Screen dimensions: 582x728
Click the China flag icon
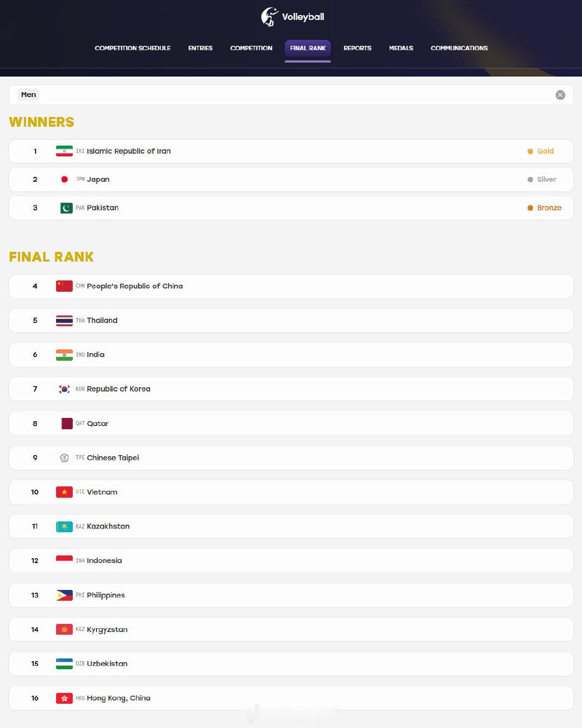coord(64,286)
